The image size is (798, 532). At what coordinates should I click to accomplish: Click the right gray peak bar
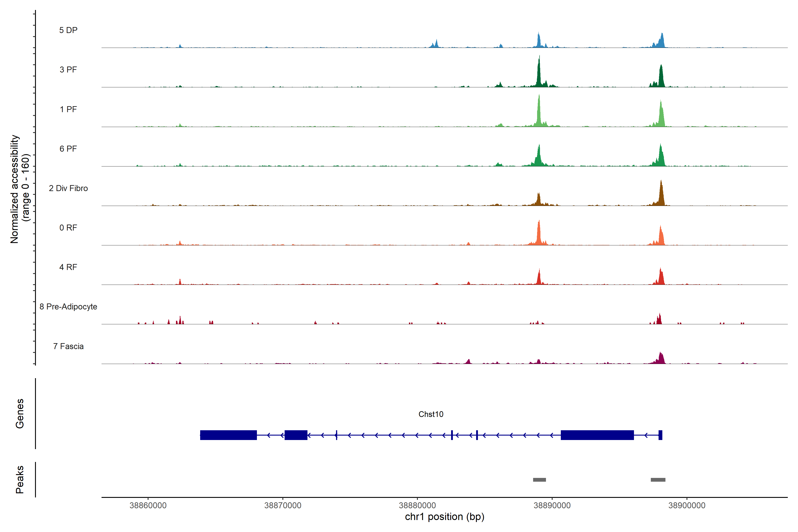coord(658,480)
